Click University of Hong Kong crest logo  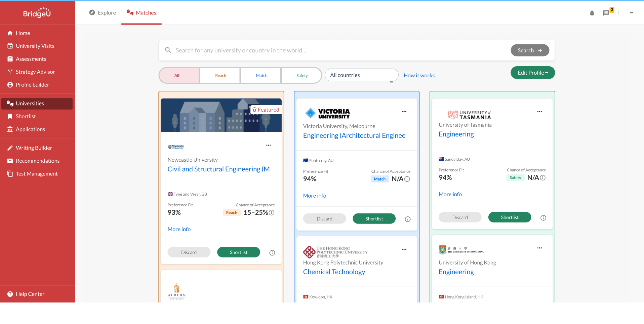[461, 250]
